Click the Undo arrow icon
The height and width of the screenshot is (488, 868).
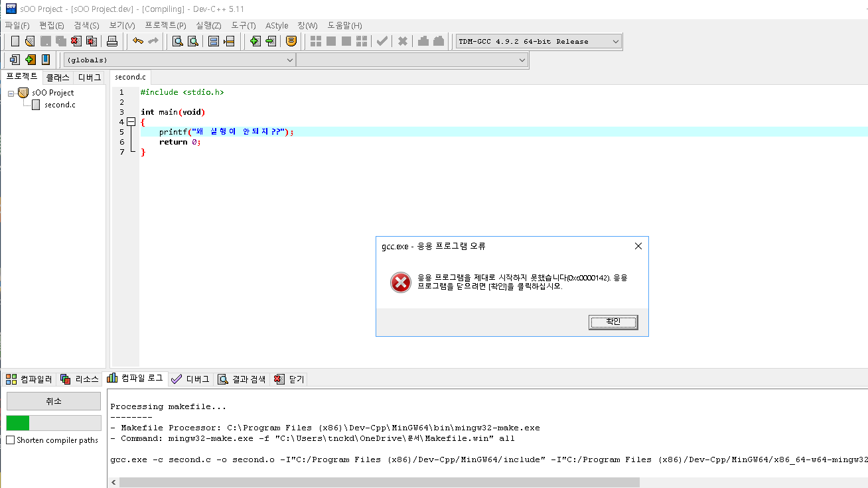(138, 41)
